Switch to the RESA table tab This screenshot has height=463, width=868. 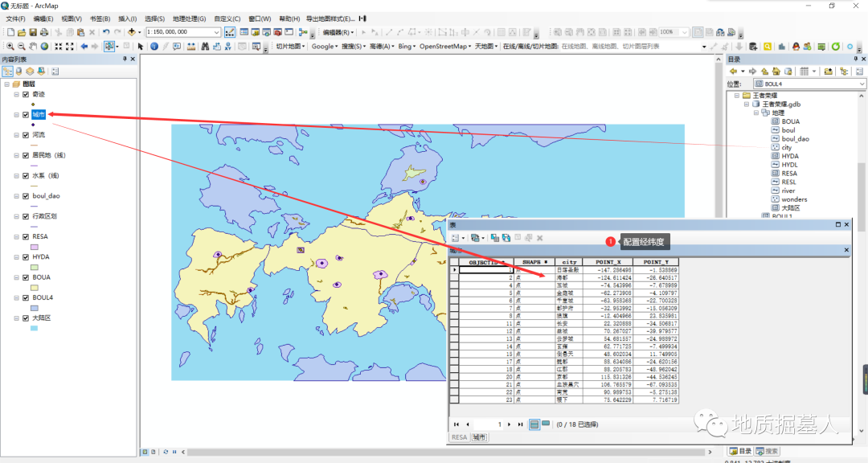[459, 437]
